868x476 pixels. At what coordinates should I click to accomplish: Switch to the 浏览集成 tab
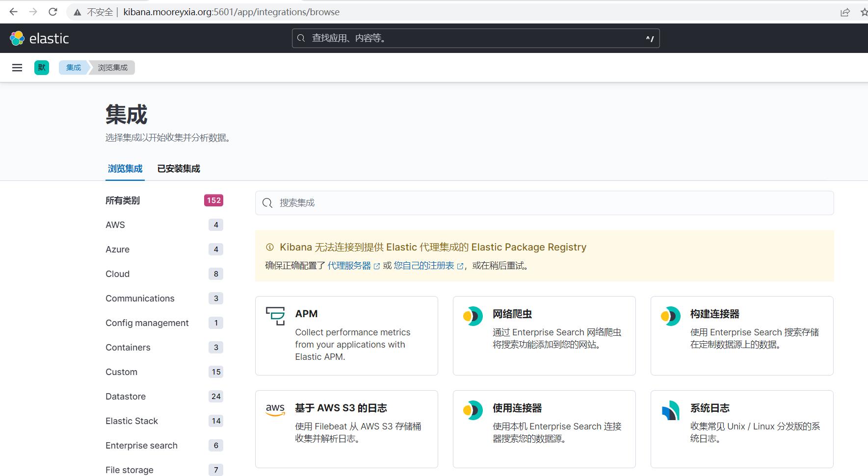pos(125,169)
